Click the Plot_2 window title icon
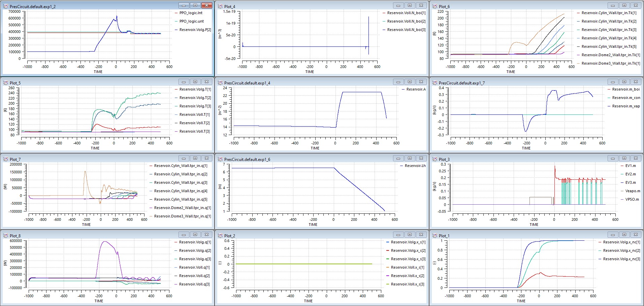 [x=220, y=236]
